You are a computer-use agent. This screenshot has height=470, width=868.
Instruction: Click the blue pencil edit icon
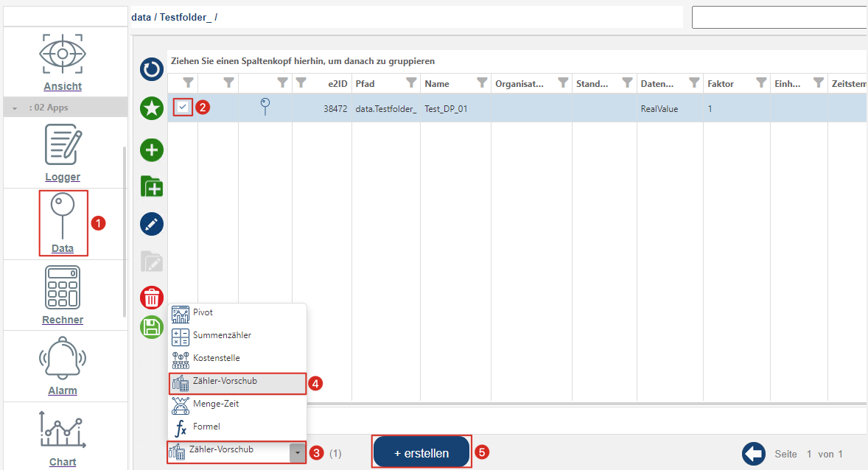(x=152, y=224)
